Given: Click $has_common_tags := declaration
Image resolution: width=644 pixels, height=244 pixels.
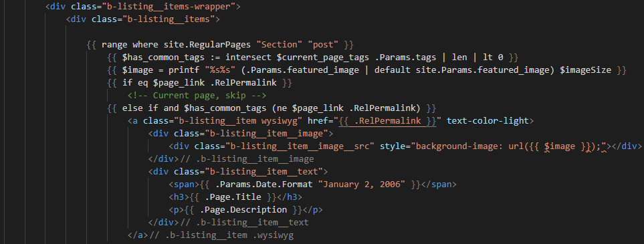Looking at the screenshot, I should point(171,57).
